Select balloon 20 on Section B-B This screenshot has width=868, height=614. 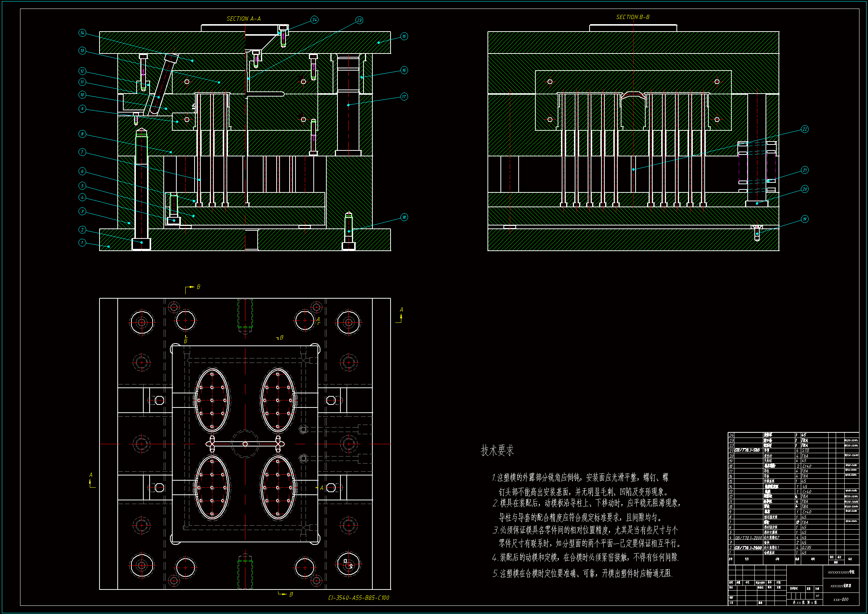pos(805,189)
